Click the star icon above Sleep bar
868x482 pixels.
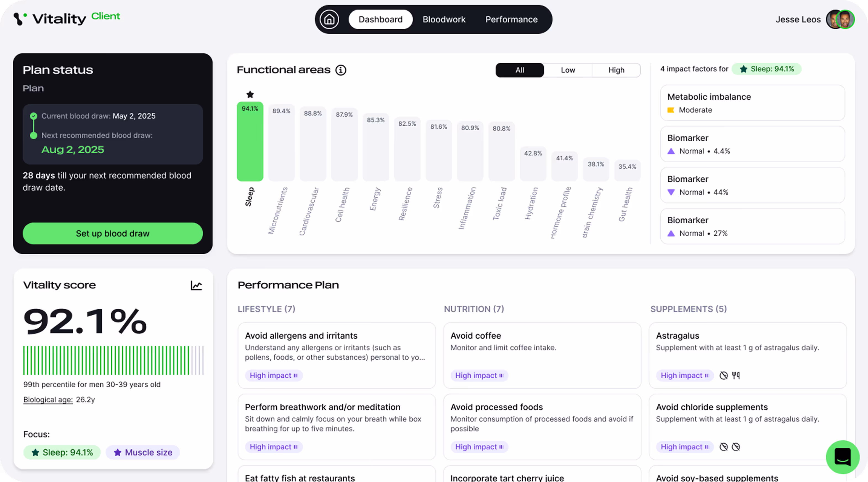(x=250, y=94)
